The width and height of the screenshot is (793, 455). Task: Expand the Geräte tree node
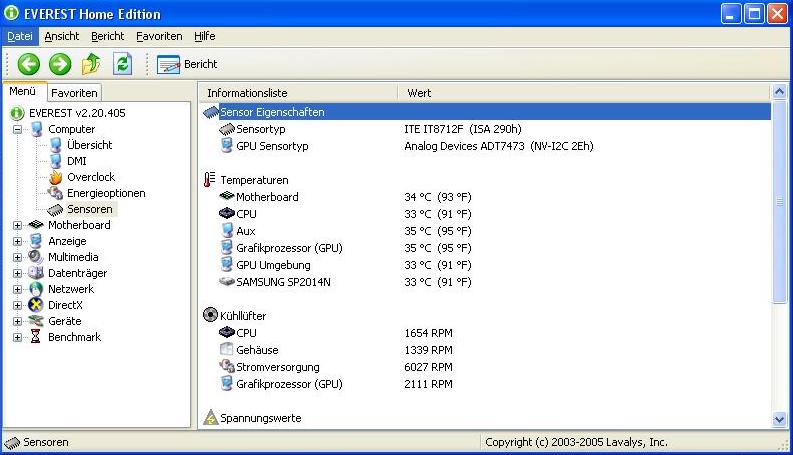[18, 322]
